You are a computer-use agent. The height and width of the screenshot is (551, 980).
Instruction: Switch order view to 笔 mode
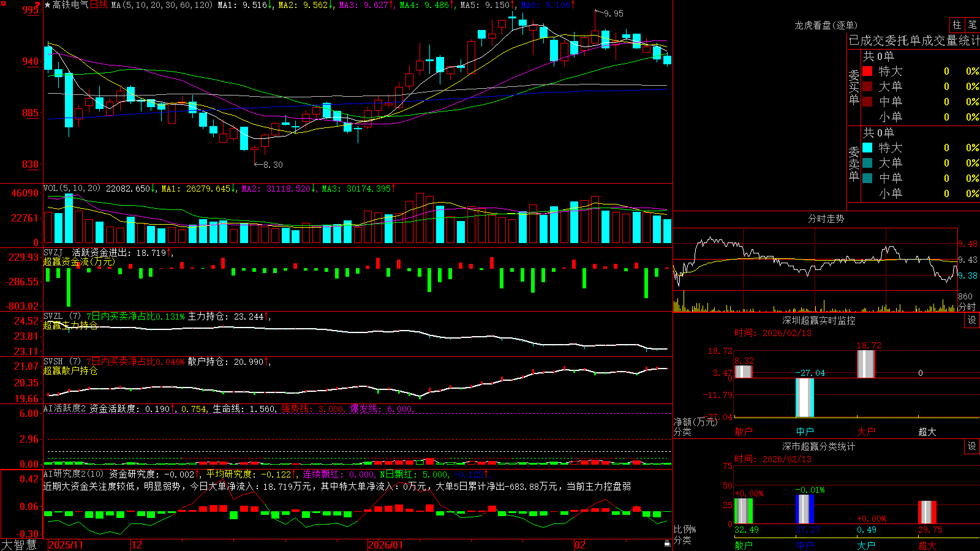972,25
